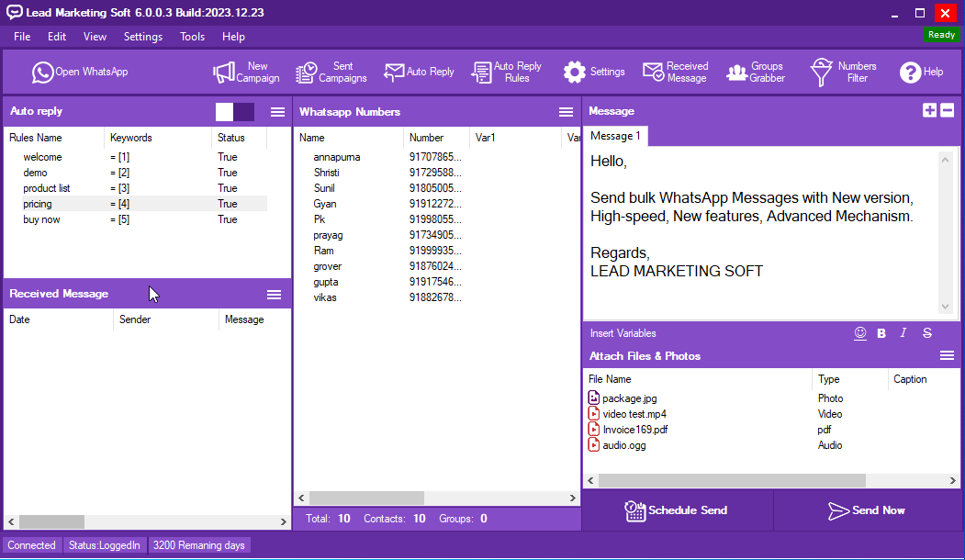
Task: Switch to the Message 1 tab
Action: (615, 136)
